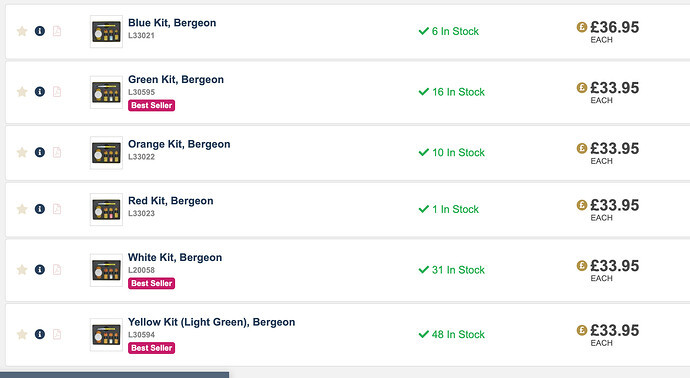This screenshot has height=378, width=690.
Task: Open PDF document icon for Orange Kit
Action: [x=57, y=152]
